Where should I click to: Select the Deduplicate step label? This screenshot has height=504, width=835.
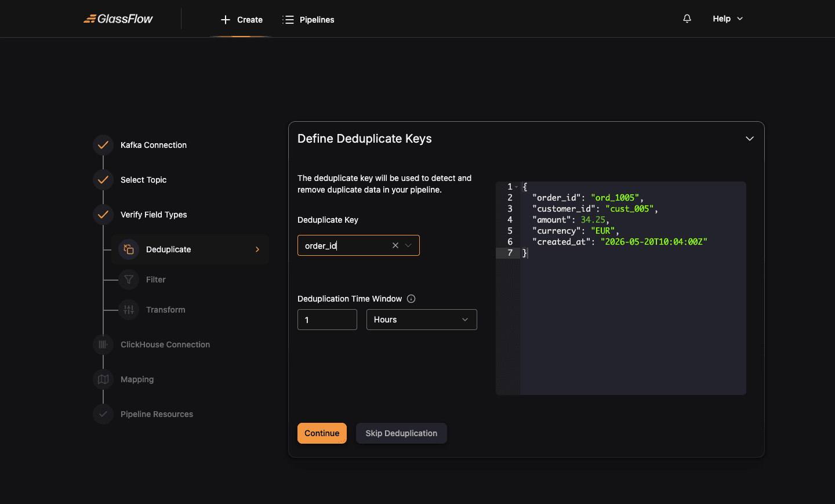168,249
